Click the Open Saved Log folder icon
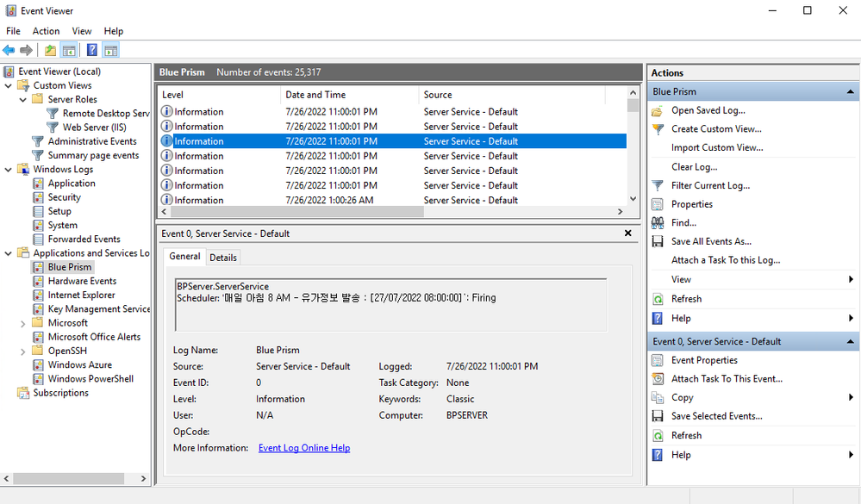 (x=658, y=111)
